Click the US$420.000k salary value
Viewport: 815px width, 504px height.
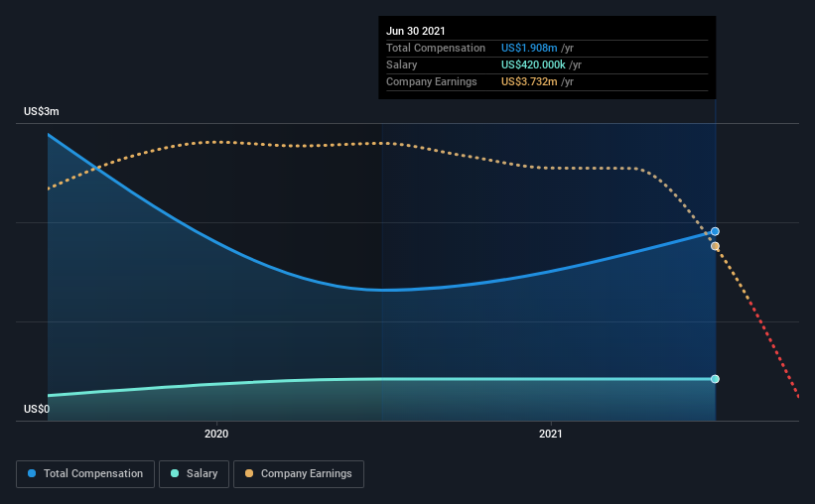tap(533, 64)
